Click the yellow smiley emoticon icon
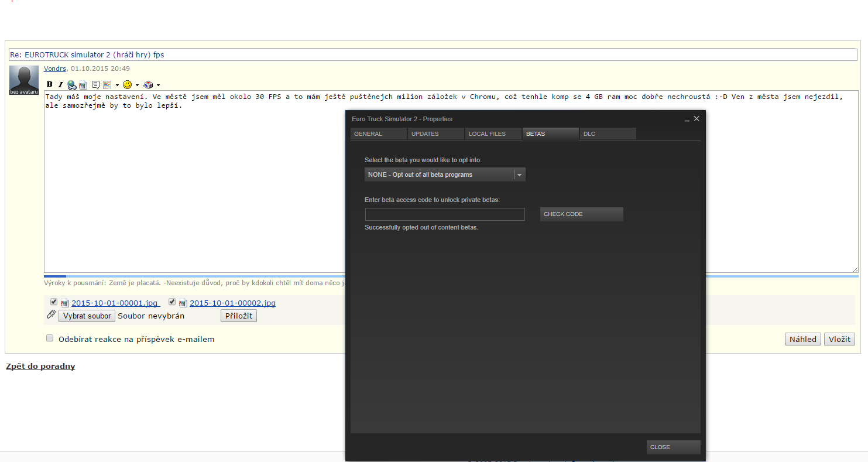868x462 pixels. [127, 85]
